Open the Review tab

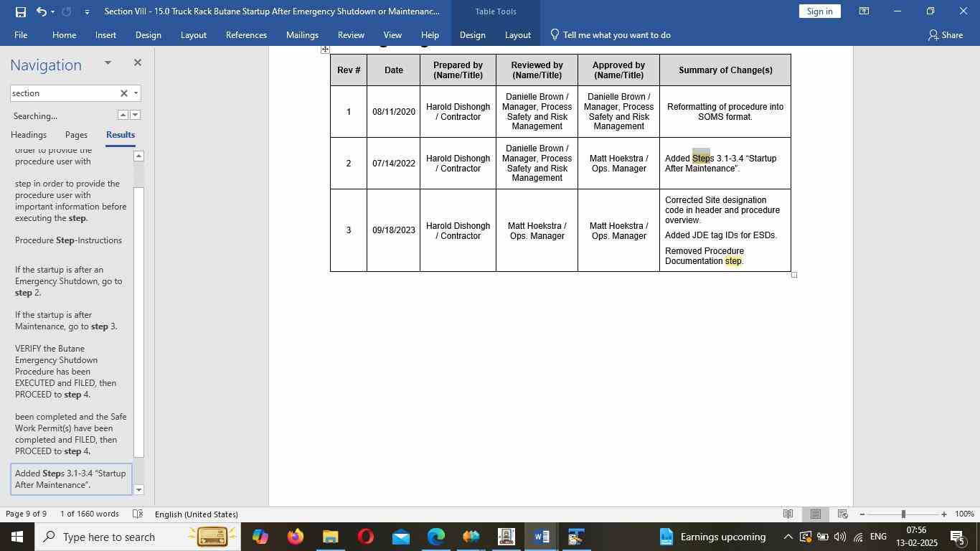tap(351, 35)
